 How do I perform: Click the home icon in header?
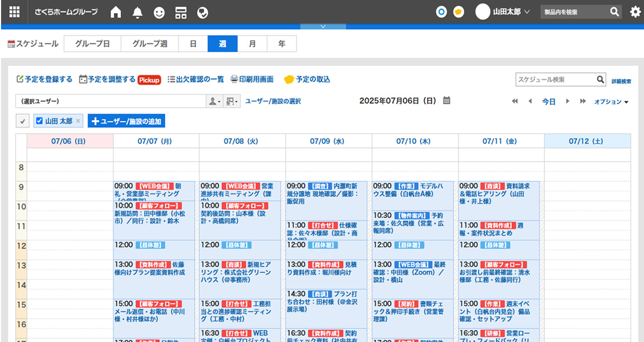tap(116, 12)
